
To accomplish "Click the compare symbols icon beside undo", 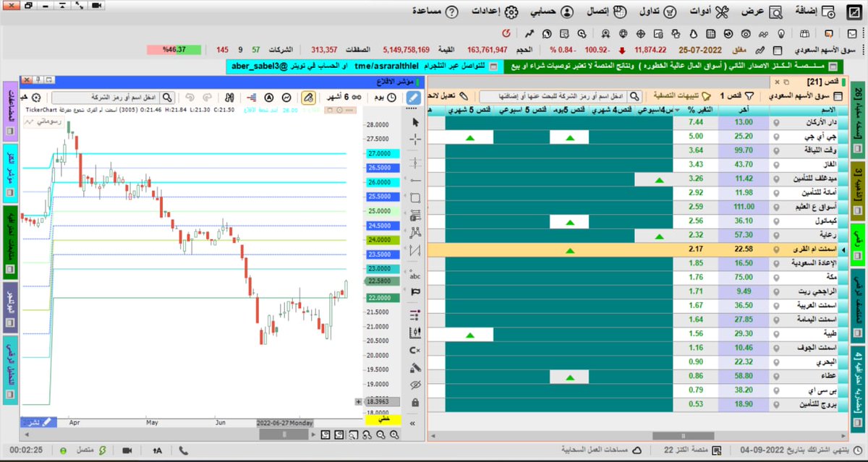I will [x=229, y=97].
